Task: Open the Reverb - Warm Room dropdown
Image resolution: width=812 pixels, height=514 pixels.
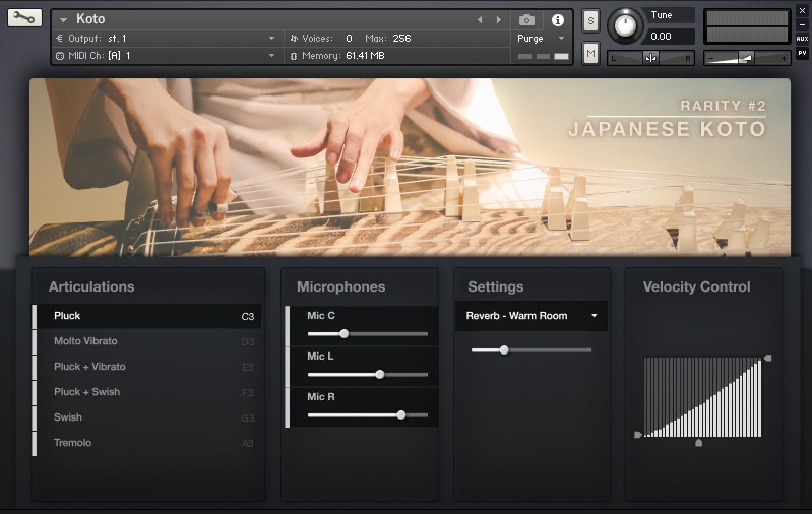Action: [531, 316]
